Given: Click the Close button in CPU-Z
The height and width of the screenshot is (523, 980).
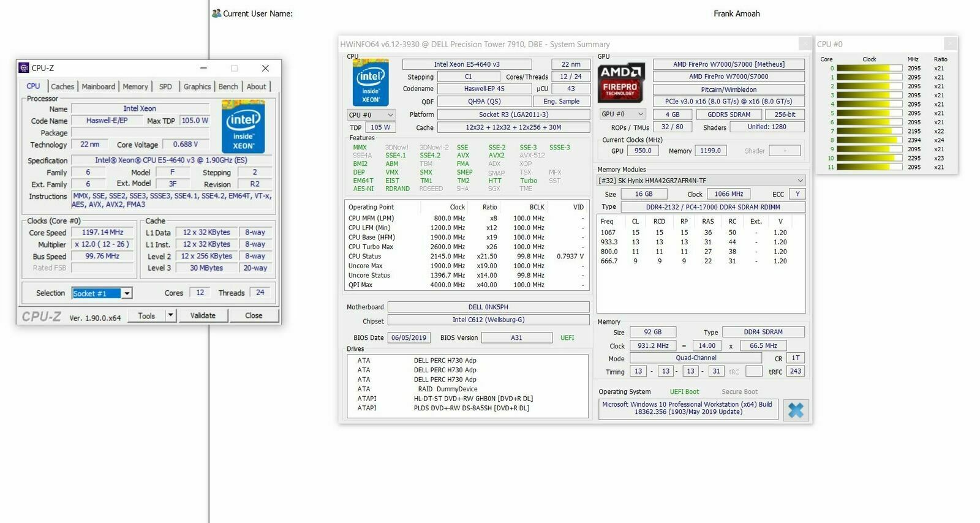Looking at the screenshot, I should pyautogui.click(x=254, y=316).
